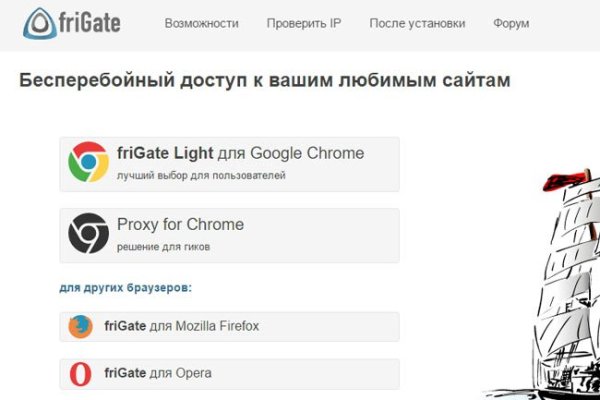Click the colorful Google Chrome icon
The width and height of the screenshot is (600, 400).
click(x=88, y=162)
